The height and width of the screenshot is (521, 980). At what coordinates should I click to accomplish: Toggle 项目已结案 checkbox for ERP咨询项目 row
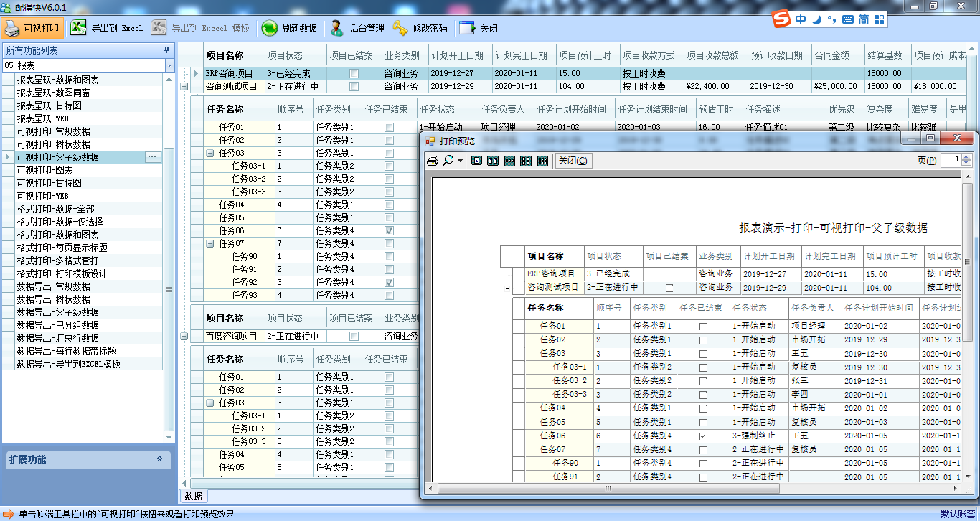click(354, 74)
